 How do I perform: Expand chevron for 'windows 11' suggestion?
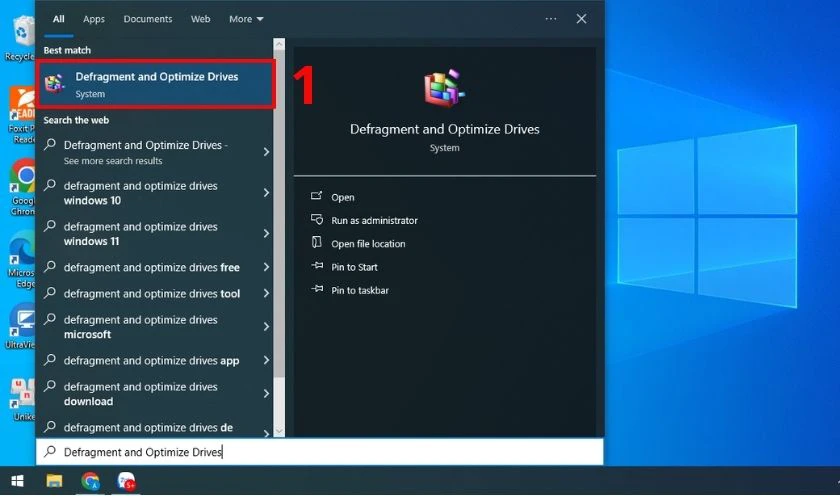266,234
